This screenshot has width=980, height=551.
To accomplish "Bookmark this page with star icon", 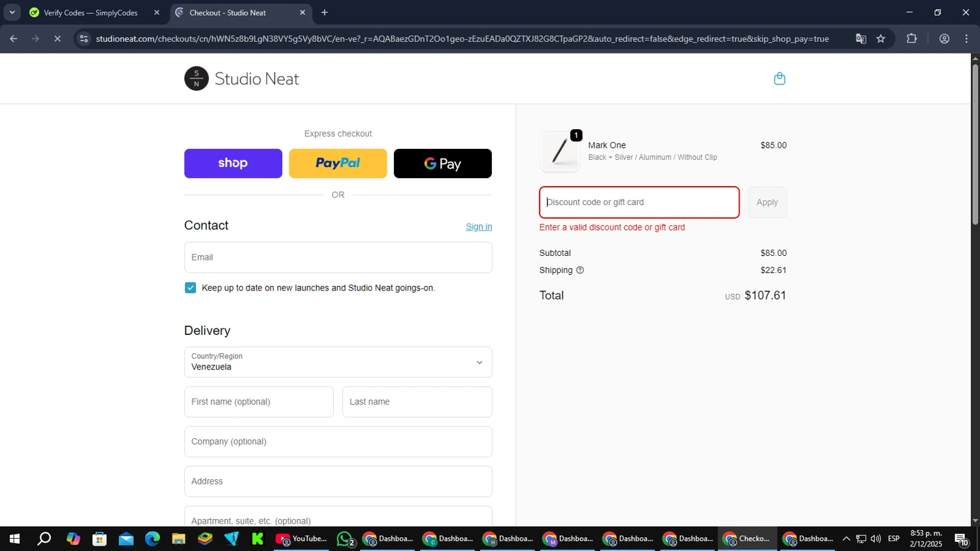I will coord(881,39).
